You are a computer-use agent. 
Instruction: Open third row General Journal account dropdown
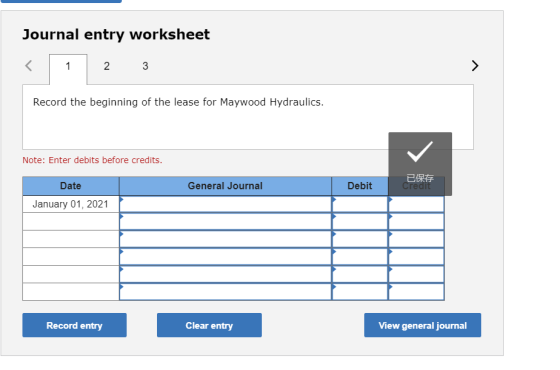click(x=225, y=239)
